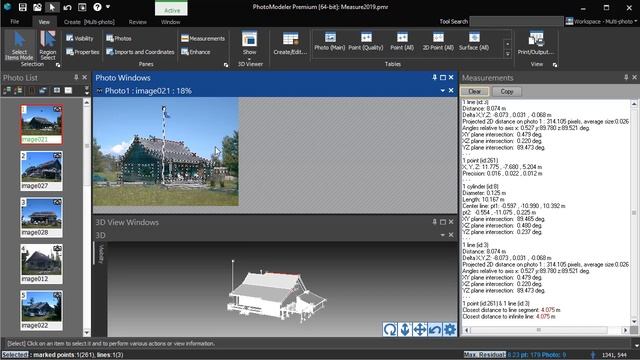640x360 pixels.
Task: Click the Max Residual status bar label
Action: tap(484, 355)
